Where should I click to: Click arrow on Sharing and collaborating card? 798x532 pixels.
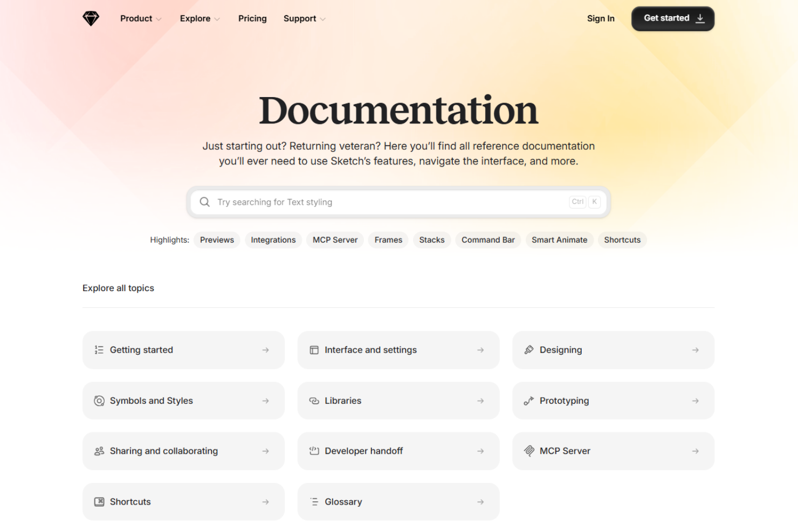266,451
